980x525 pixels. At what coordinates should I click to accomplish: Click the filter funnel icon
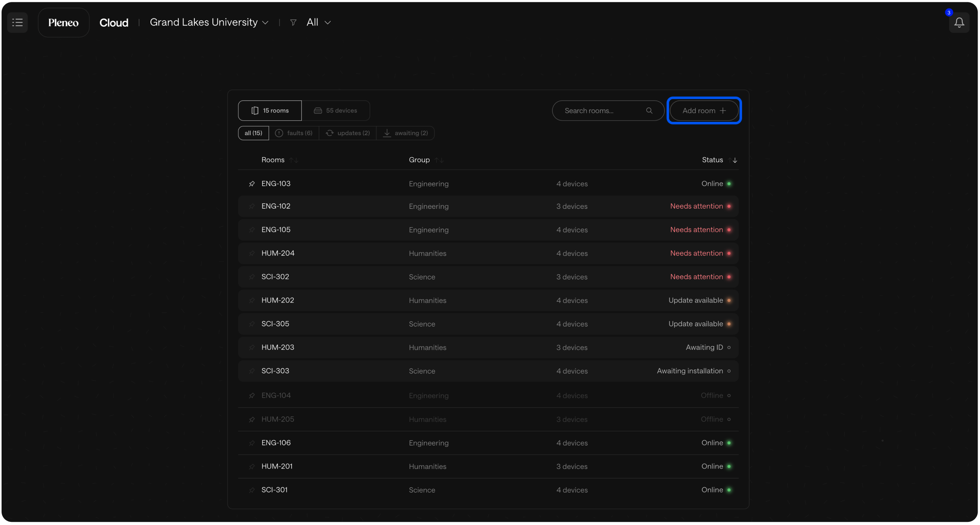(x=293, y=23)
